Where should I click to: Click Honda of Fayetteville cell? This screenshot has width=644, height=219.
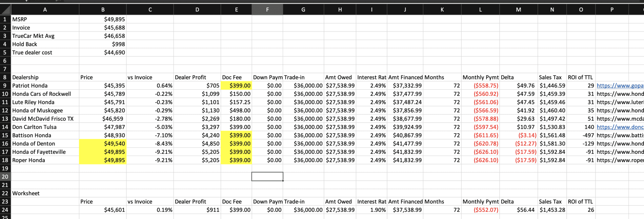click(45, 152)
